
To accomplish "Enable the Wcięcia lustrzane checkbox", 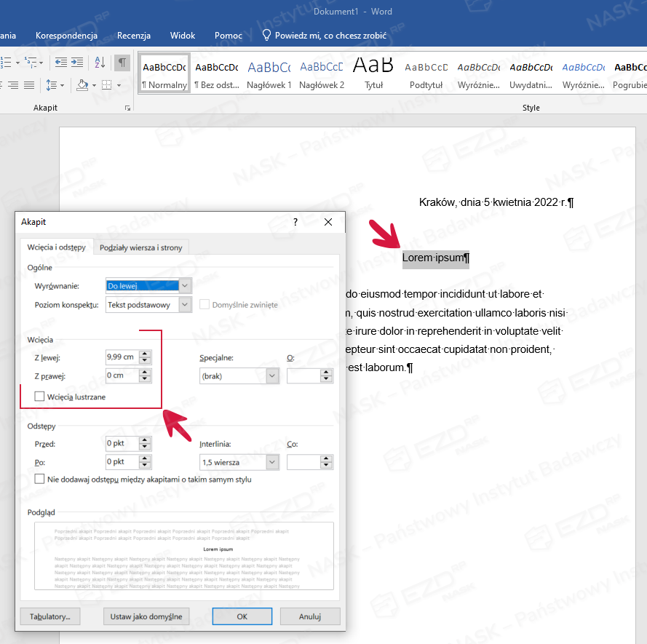I will 40,397.
